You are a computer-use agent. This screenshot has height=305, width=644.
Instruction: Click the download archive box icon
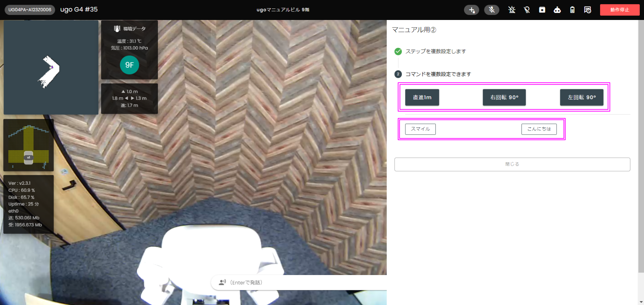click(542, 10)
